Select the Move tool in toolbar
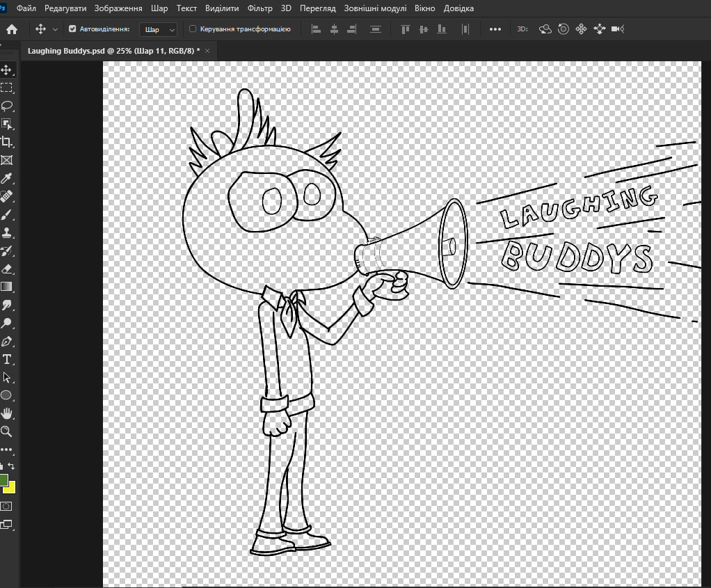 click(x=6, y=70)
